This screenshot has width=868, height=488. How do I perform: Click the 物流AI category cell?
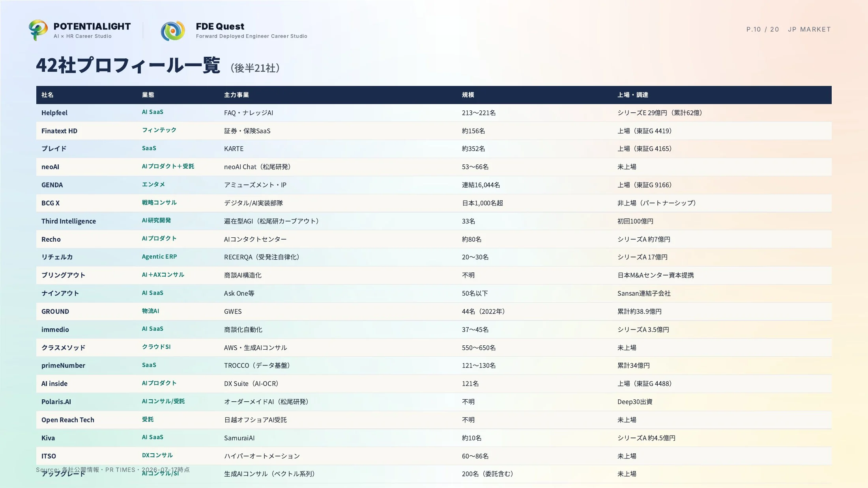(x=150, y=311)
